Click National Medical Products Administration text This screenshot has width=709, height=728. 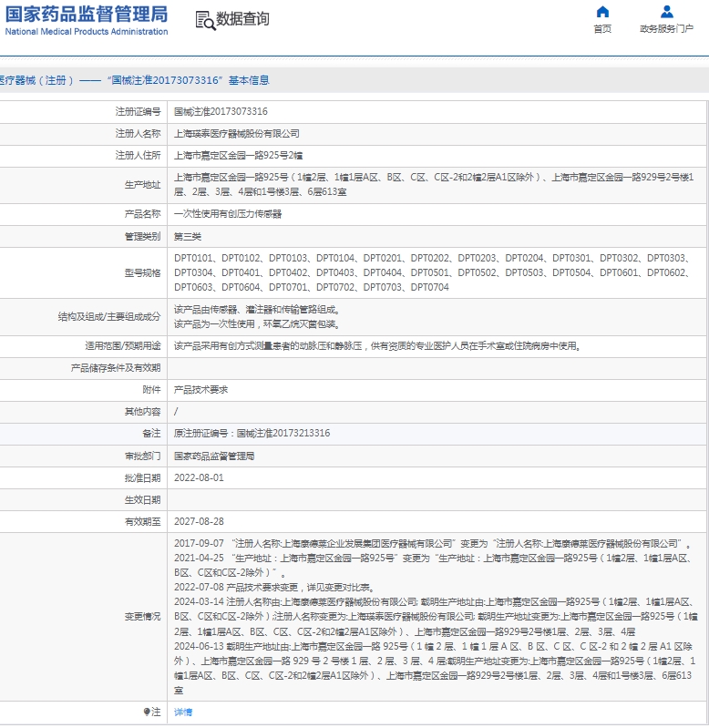(x=87, y=32)
